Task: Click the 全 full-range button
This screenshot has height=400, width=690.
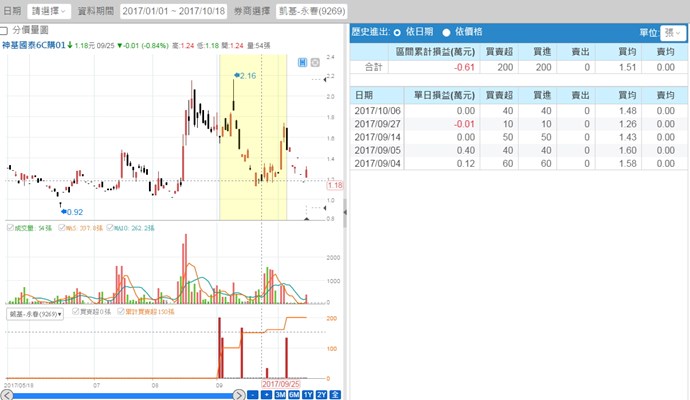Action: click(x=335, y=394)
